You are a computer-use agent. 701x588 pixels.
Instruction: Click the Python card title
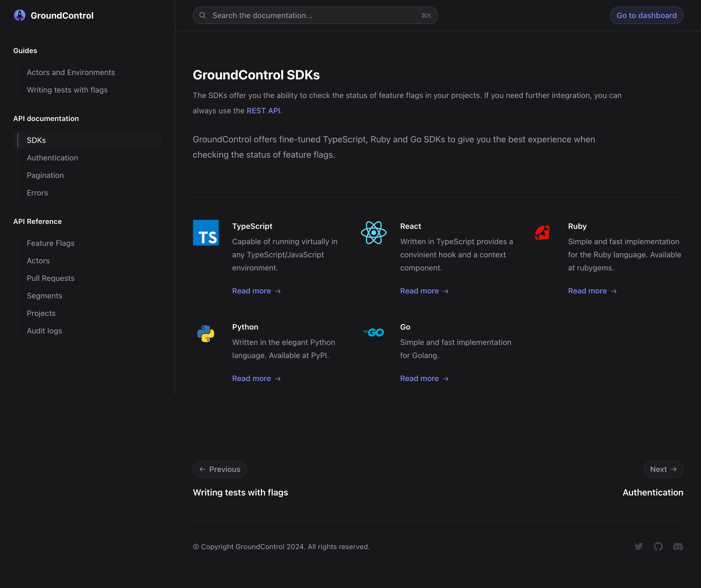pos(245,327)
